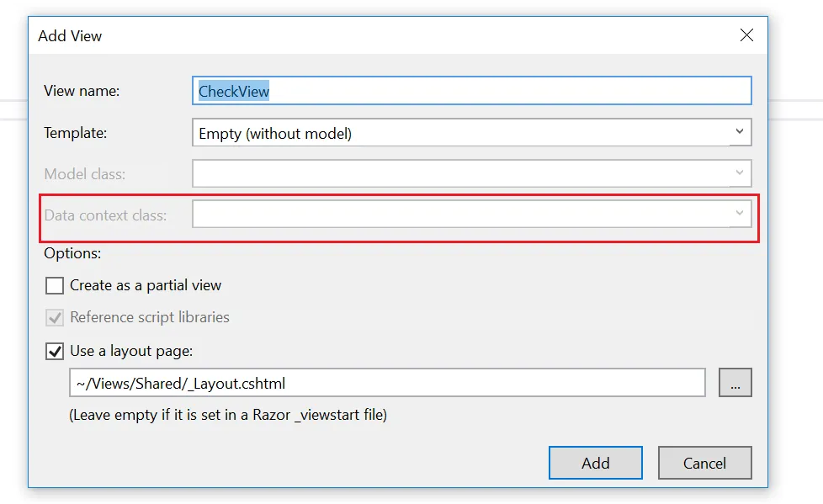Click the "Options:" heading text
The width and height of the screenshot is (823, 504).
point(72,252)
